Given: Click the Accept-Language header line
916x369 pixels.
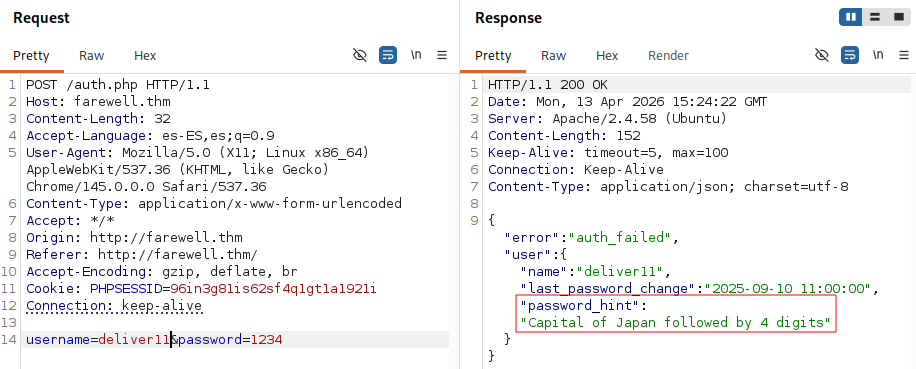Looking at the screenshot, I should click(x=150, y=136).
